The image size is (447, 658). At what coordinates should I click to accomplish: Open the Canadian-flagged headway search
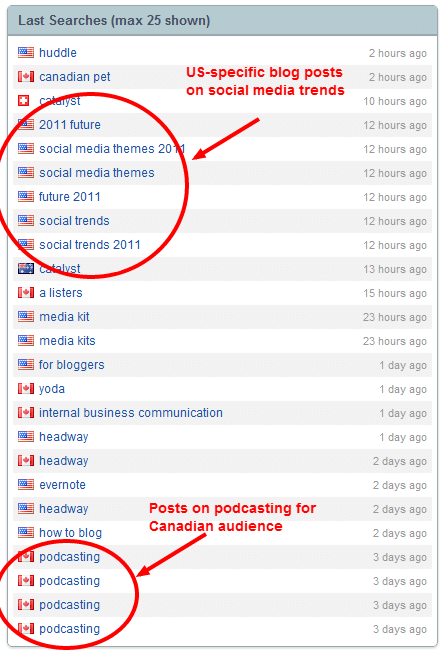[64, 461]
